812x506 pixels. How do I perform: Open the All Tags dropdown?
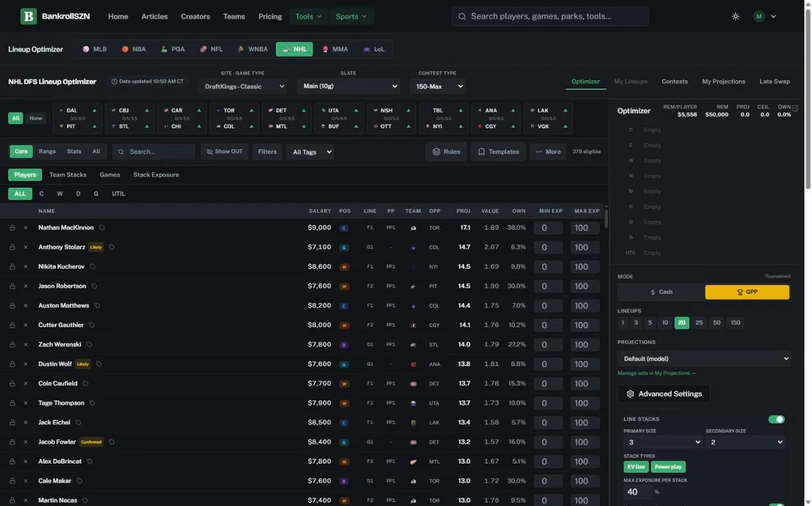tap(310, 152)
